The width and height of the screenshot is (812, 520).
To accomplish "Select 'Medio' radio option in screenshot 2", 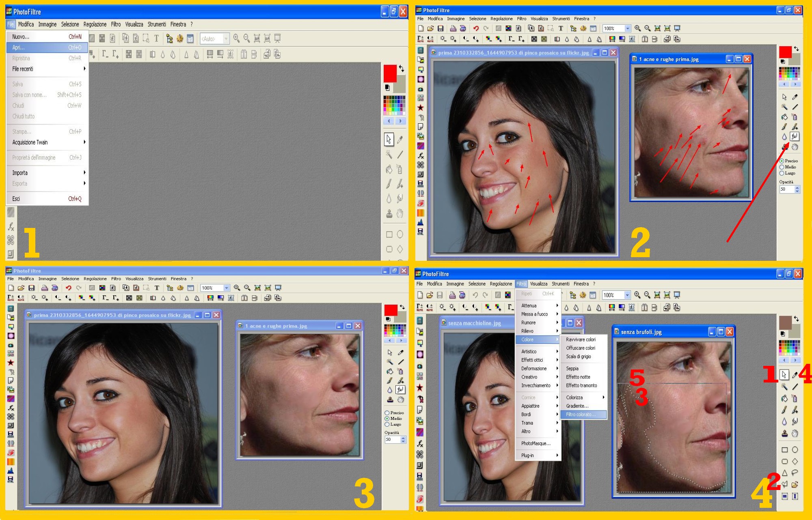I will coord(782,167).
